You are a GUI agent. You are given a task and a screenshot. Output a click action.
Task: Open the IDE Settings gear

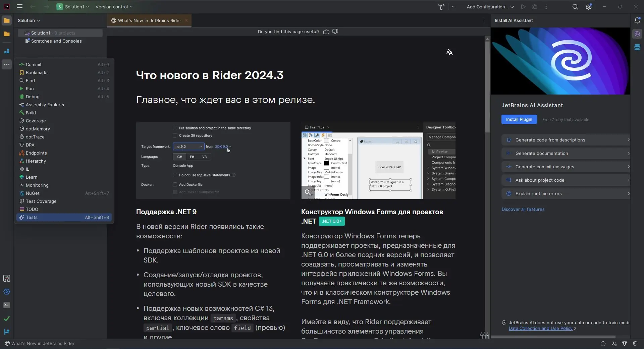click(589, 7)
